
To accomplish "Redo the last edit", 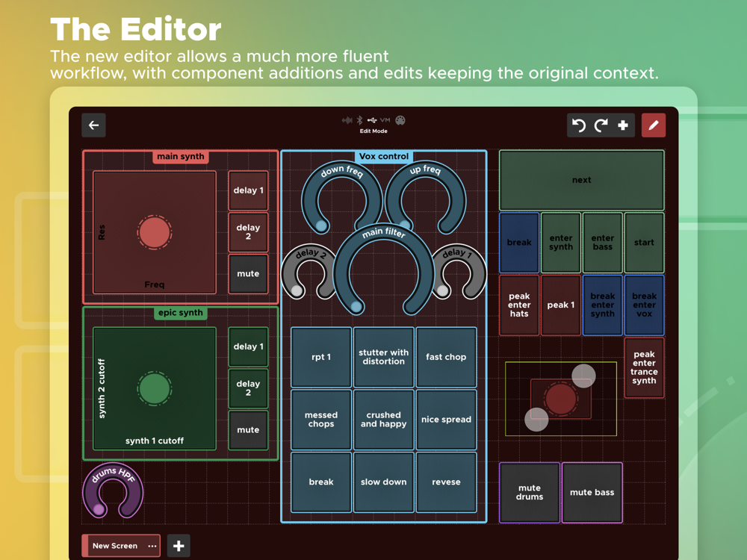I will (601, 125).
